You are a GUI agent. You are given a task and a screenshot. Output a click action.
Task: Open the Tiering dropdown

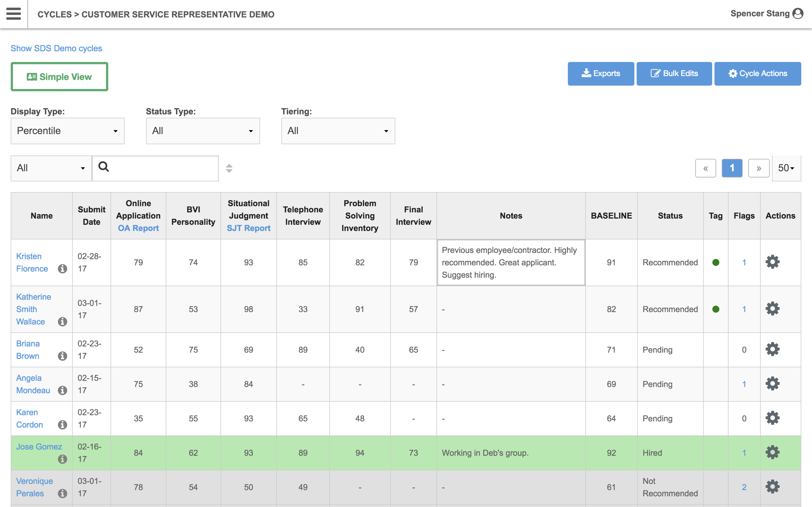(338, 131)
